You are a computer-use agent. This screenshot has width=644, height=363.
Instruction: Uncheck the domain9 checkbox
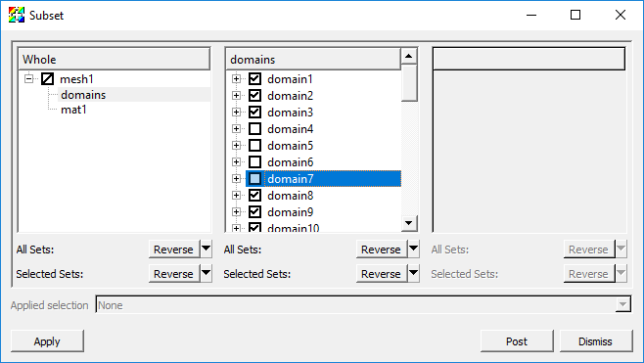tap(254, 212)
